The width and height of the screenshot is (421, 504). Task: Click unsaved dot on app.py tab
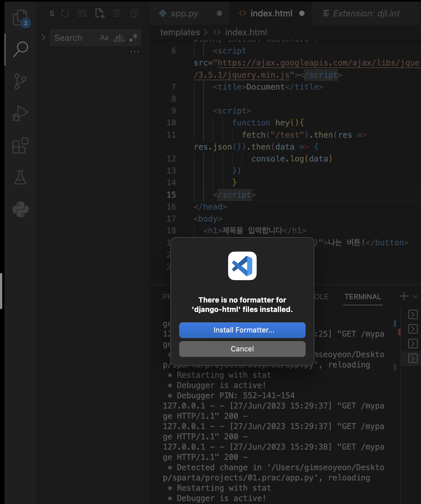coord(219,13)
